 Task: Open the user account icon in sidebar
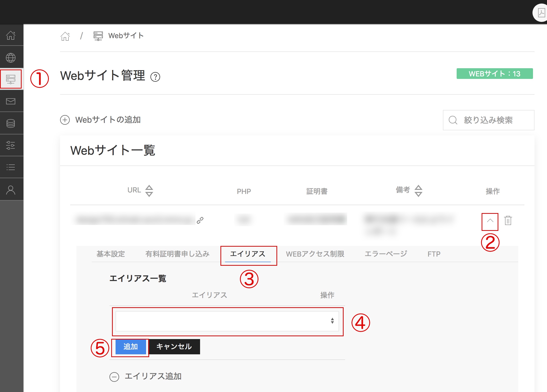pyautogui.click(x=11, y=190)
